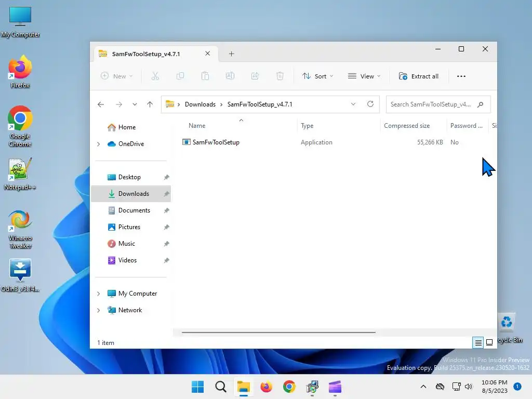Open Pictures in navigation pane
The height and width of the screenshot is (399, 532).
point(129,227)
